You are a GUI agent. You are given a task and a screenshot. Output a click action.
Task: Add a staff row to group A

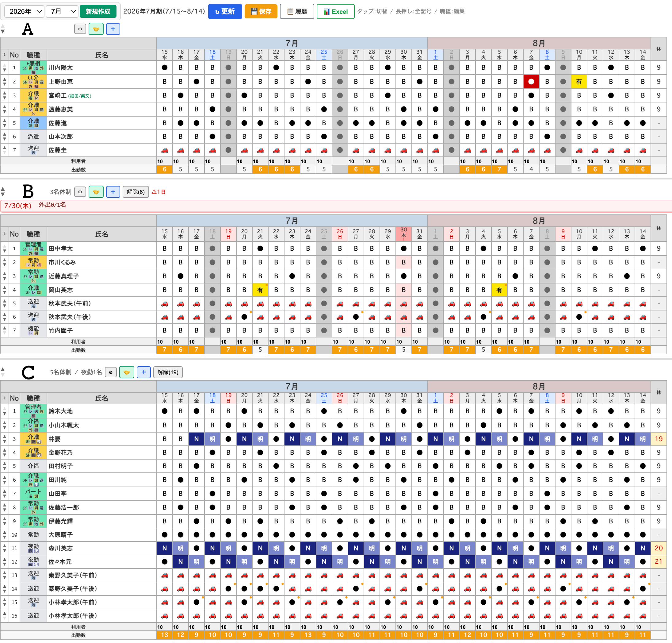point(113,29)
